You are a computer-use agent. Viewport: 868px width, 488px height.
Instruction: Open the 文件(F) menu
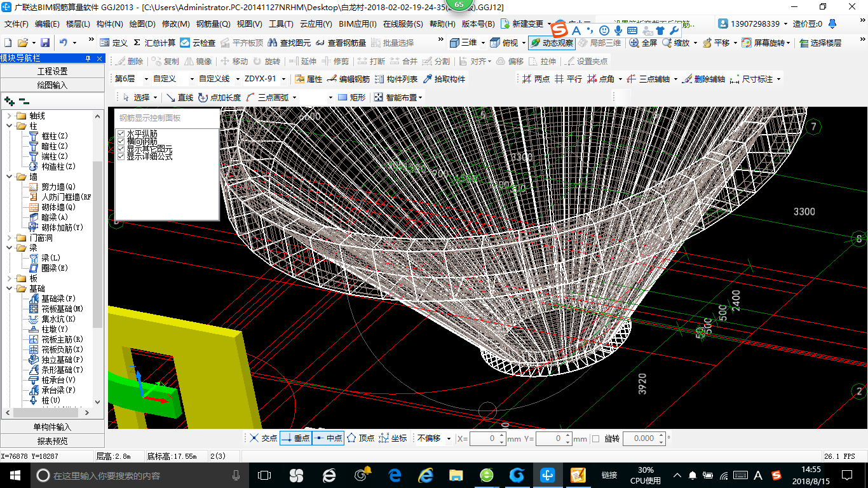[x=17, y=24]
